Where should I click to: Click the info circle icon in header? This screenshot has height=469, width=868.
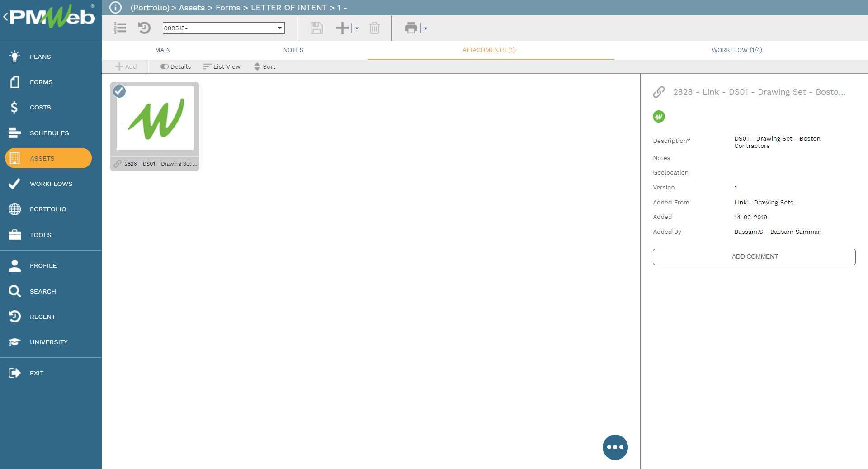coord(115,8)
